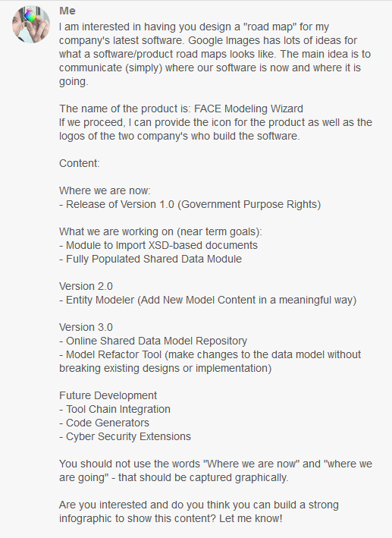The image size is (392, 538).
Task: Click the "Me" sender name
Action: click(x=67, y=11)
